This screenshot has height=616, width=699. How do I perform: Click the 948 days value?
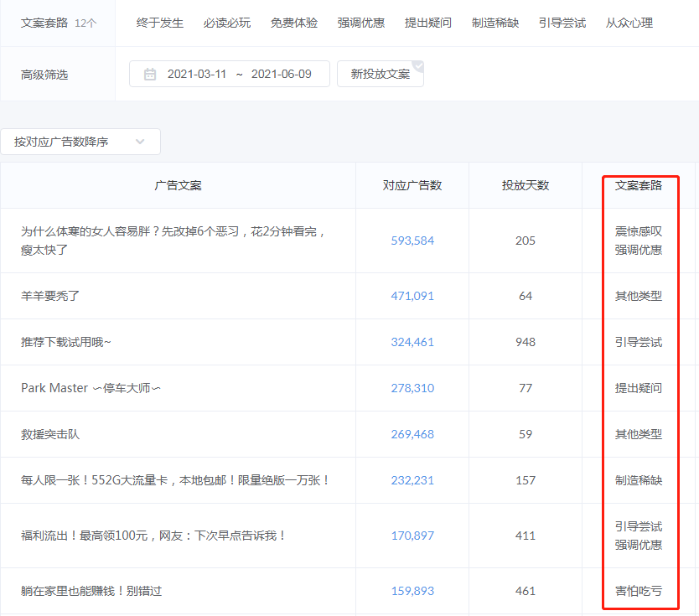tap(526, 342)
